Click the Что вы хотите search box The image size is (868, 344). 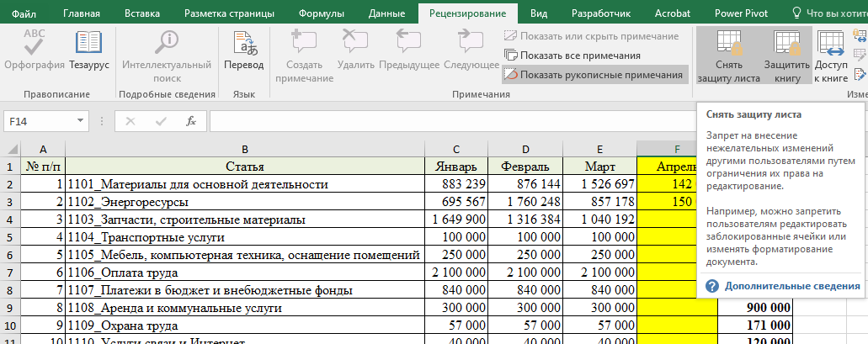828,13
